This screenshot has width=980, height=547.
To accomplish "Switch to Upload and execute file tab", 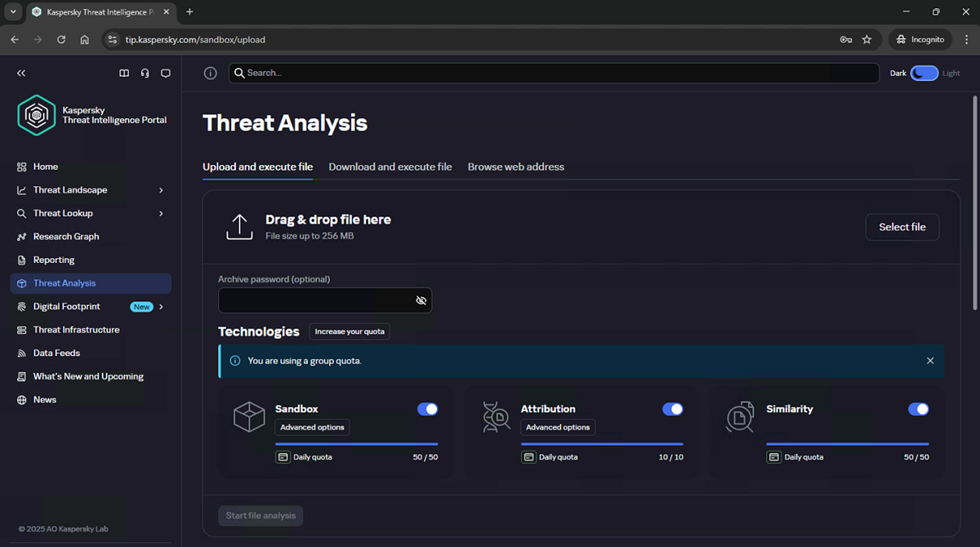I will [257, 167].
